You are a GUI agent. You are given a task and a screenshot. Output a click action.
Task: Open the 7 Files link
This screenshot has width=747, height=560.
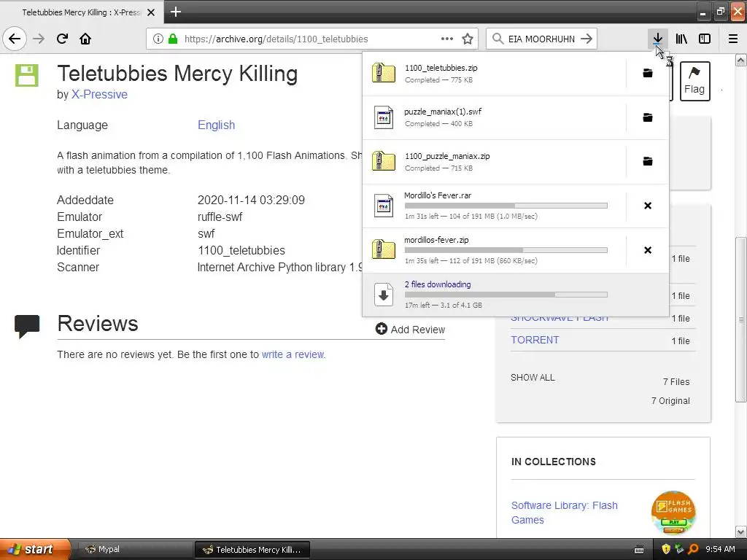pos(676,382)
